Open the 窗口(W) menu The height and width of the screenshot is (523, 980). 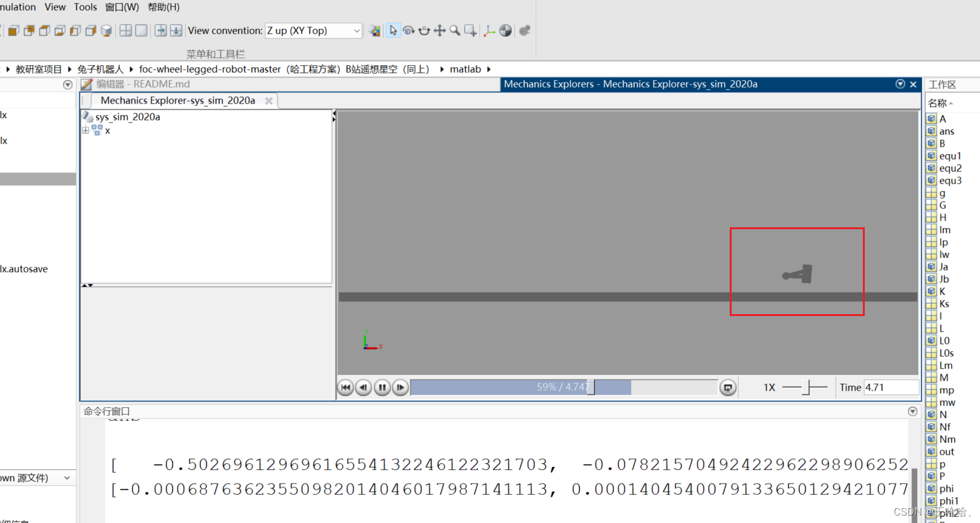122,7
